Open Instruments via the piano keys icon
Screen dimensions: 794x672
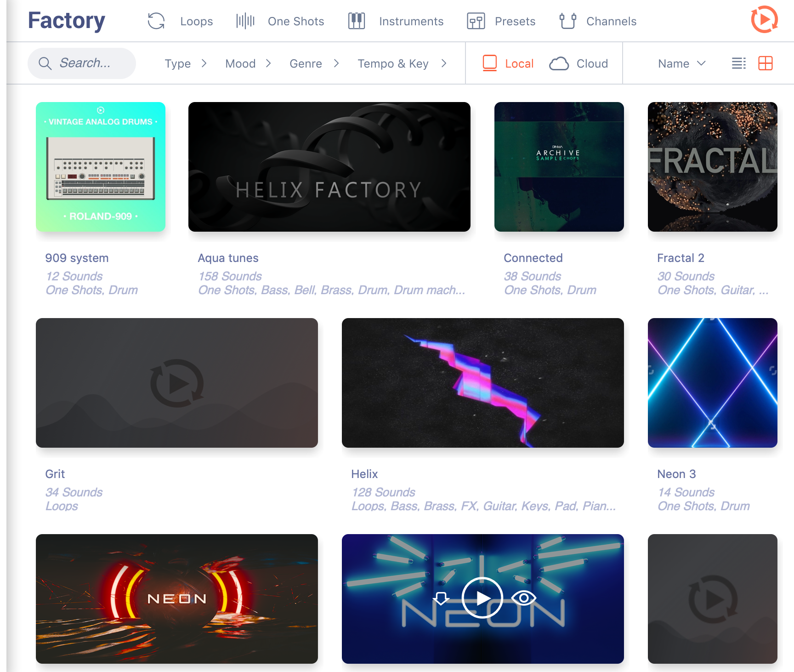click(x=357, y=21)
